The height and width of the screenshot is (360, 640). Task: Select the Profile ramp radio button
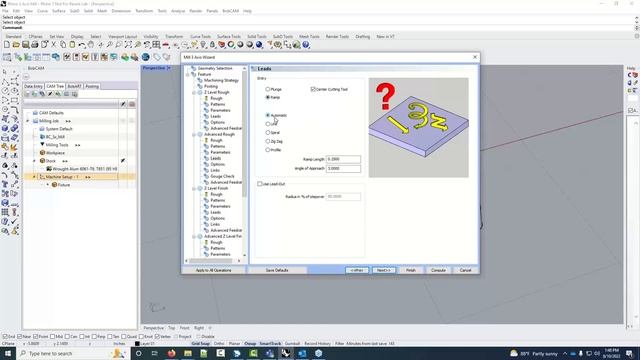(268, 150)
